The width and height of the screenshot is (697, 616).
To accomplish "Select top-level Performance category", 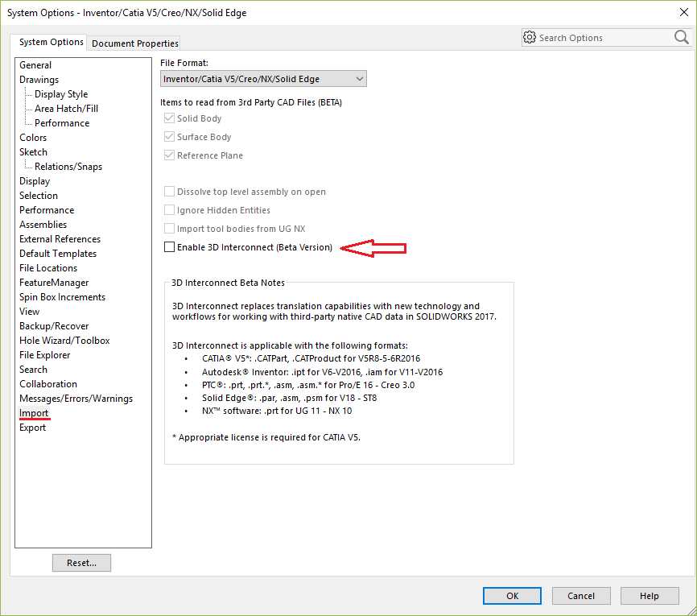I will point(47,210).
